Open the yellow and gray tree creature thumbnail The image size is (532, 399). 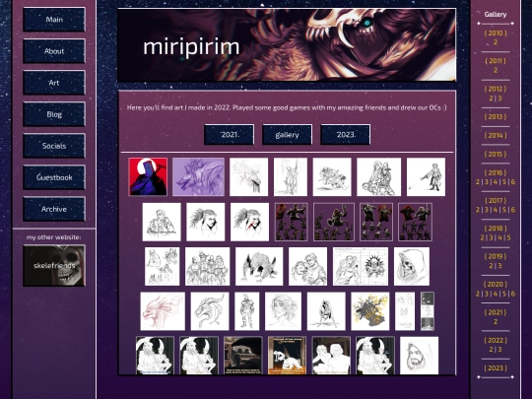point(370,311)
